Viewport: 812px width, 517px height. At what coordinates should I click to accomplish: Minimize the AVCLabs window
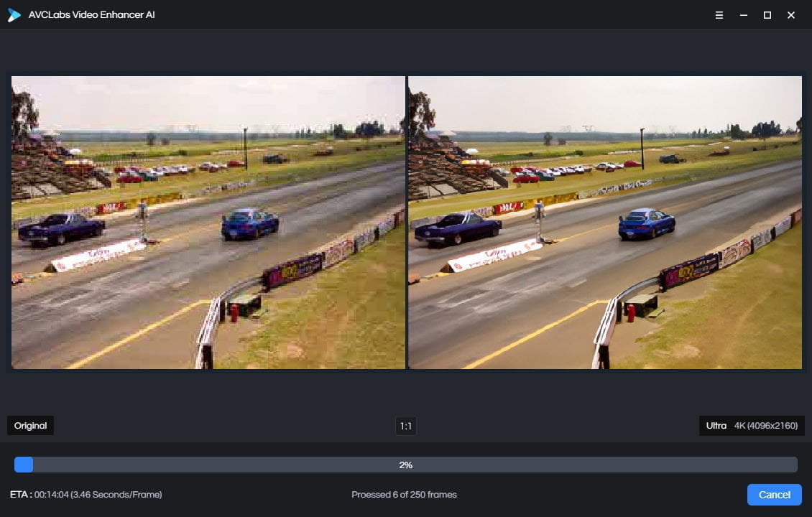tap(743, 15)
